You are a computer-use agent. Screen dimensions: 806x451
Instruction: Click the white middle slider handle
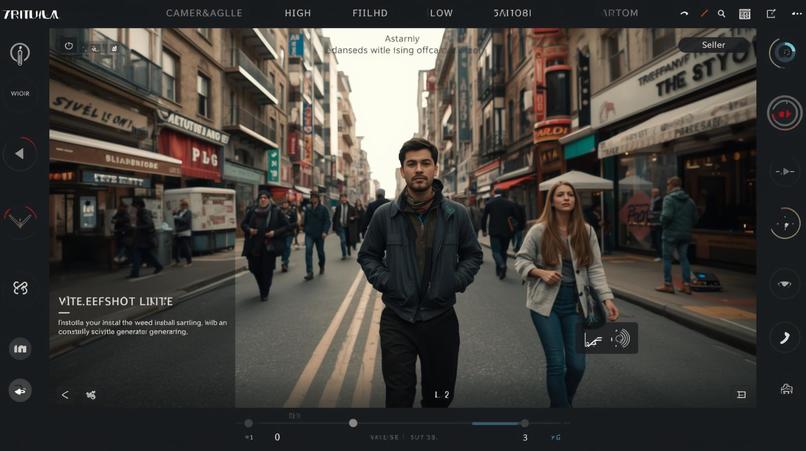pyautogui.click(x=353, y=423)
